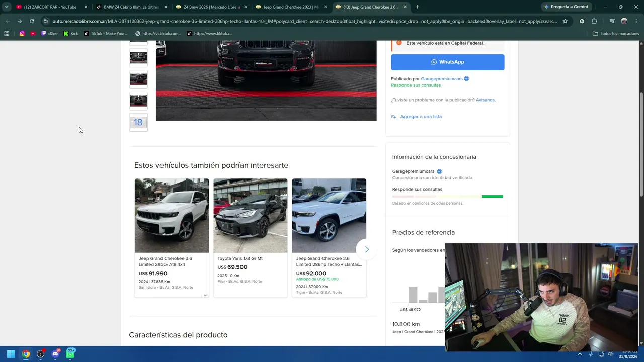Close the active Jeep Grand Cherokee 3.6 tab
This screenshot has width=644, height=362.
click(x=405, y=7)
